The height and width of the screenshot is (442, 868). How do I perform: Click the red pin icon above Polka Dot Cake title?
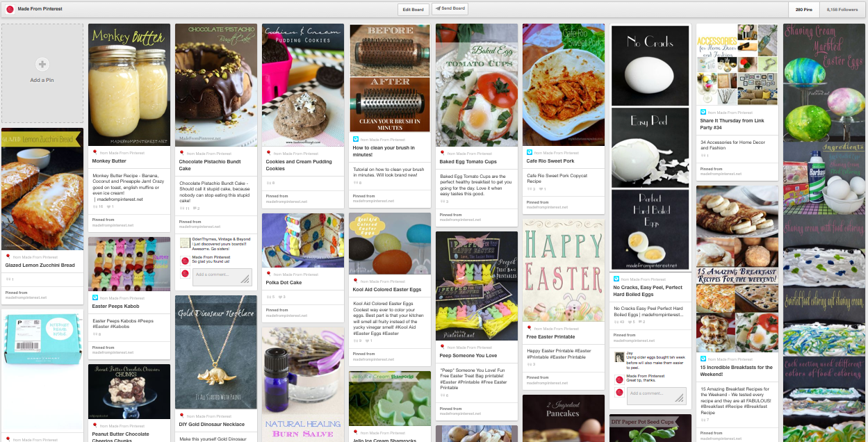269,274
